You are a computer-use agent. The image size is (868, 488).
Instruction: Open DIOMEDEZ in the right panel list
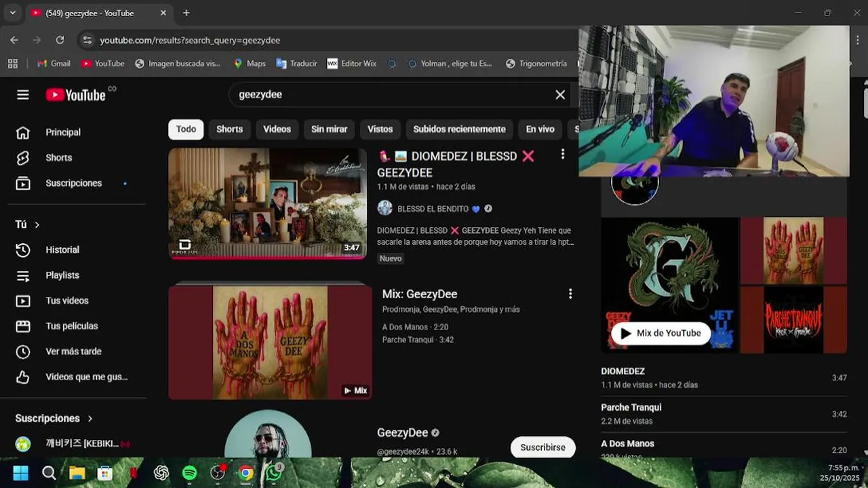pyautogui.click(x=724, y=378)
